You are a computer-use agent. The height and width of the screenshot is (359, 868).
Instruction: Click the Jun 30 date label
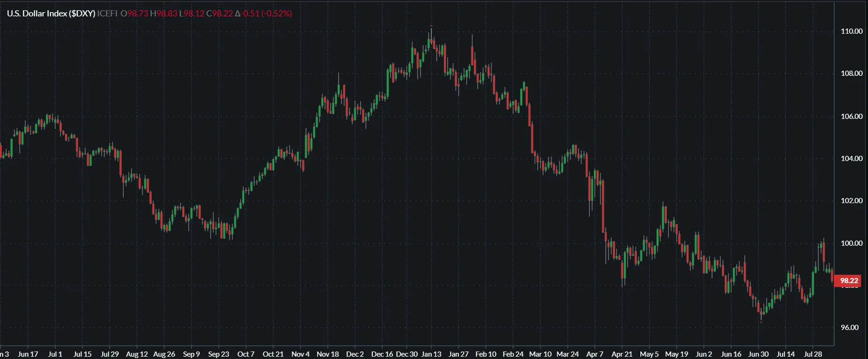click(x=758, y=354)
